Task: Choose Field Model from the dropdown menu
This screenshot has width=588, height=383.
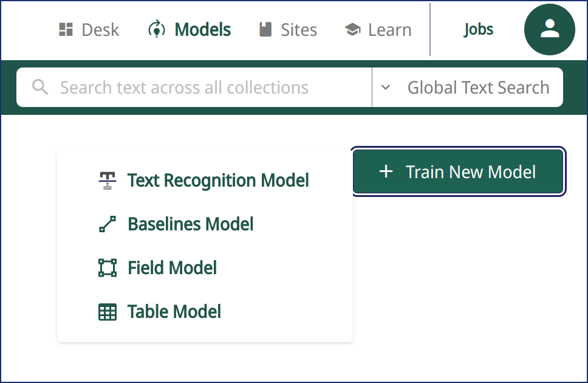Action: click(x=172, y=267)
